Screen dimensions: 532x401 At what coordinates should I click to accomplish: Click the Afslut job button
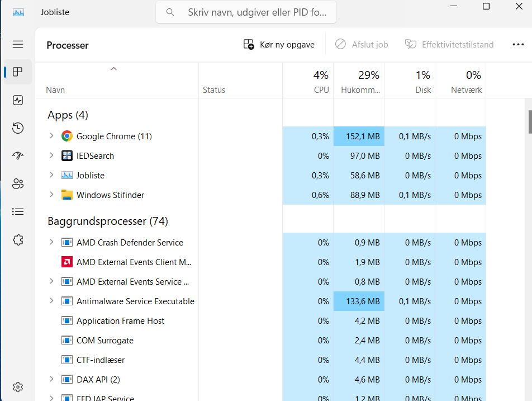[x=361, y=44]
